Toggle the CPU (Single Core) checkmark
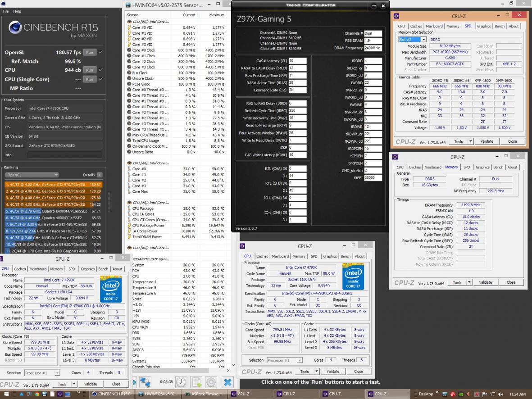Image resolution: width=532 pixels, height=399 pixels. coord(100,79)
